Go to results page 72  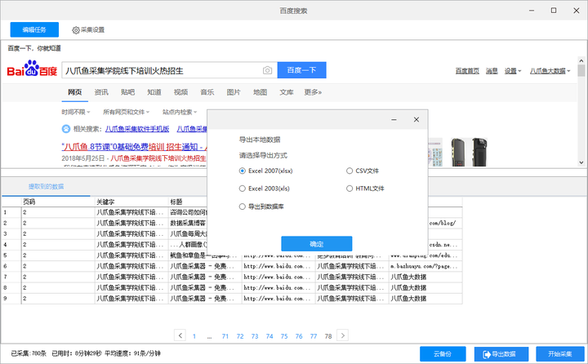(x=240, y=336)
